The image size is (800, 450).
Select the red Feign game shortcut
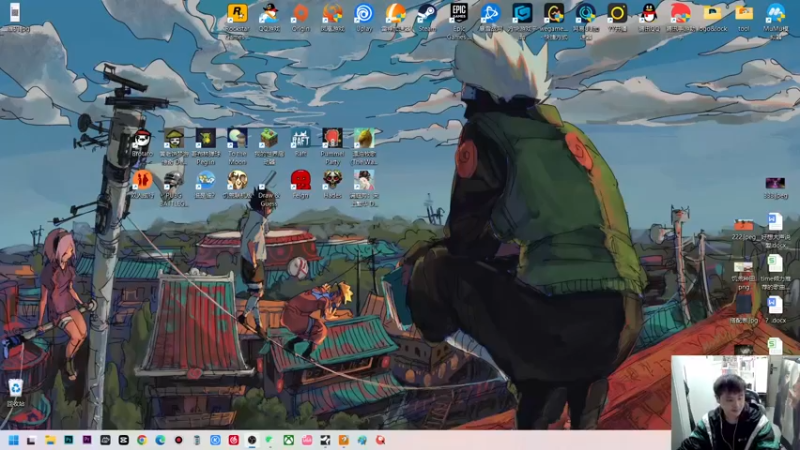(301, 185)
